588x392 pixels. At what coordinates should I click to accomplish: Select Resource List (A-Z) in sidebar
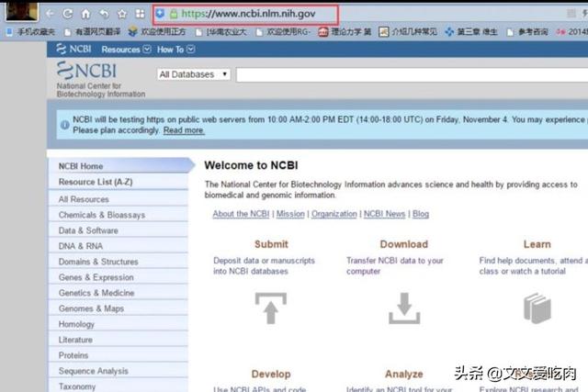click(x=96, y=182)
